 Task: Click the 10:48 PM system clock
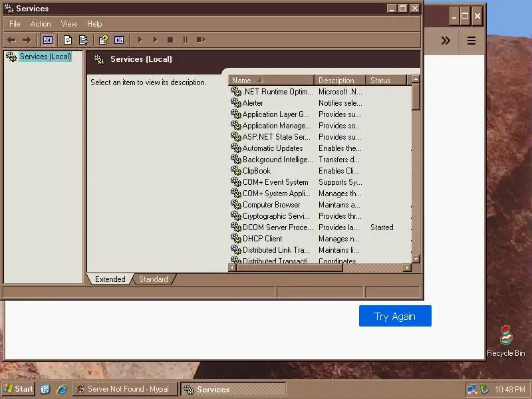(x=509, y=389)
